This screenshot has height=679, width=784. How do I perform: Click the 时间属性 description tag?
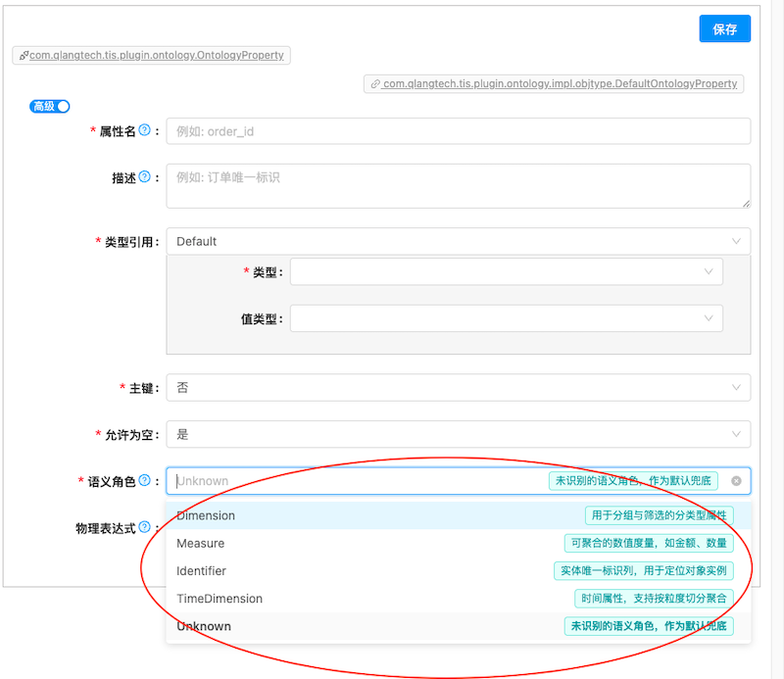pyautogui.click(x=654, y=599)
